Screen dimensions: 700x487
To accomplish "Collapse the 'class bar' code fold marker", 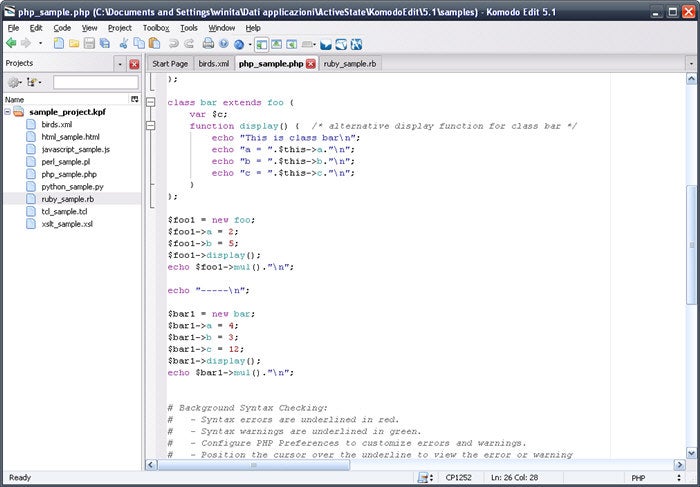I will point(150,102).
